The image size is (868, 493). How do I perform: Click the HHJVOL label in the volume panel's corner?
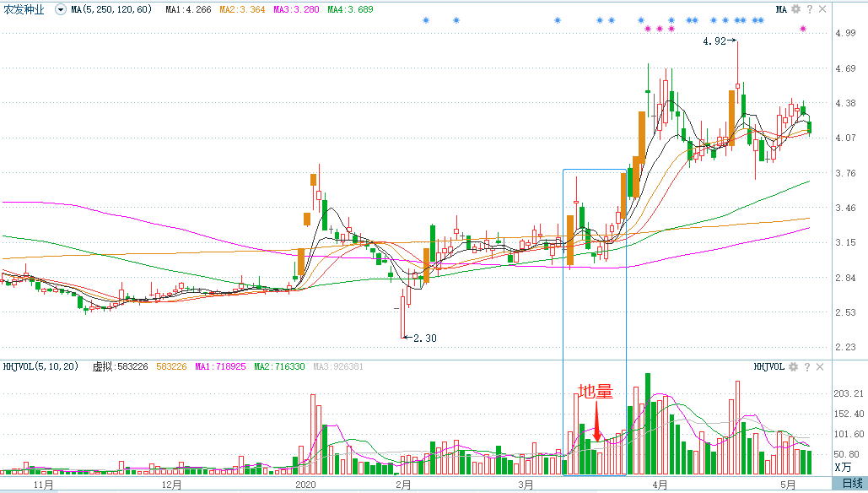pyautogui.click(x=769, y=366)
